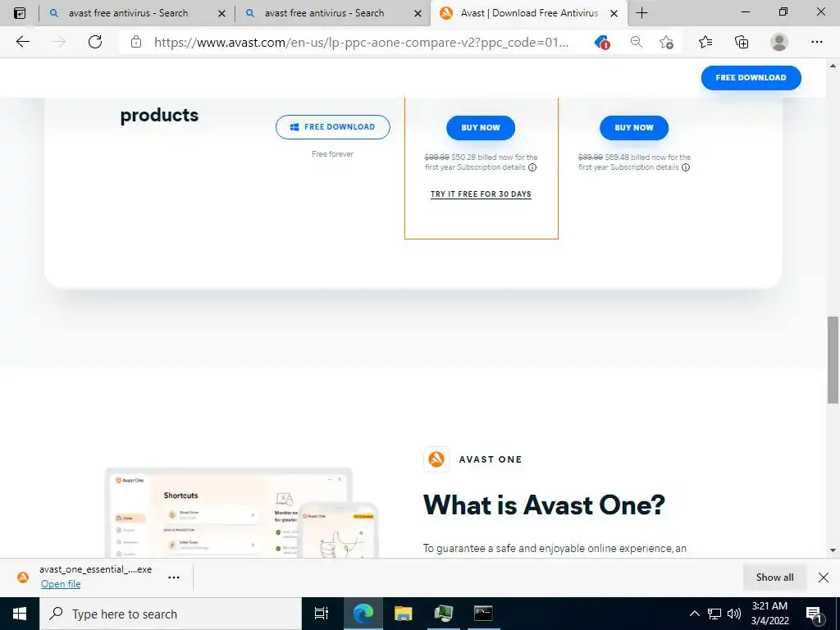Open the browser profile avatar
840x630 pixels.
pos(779,42)
